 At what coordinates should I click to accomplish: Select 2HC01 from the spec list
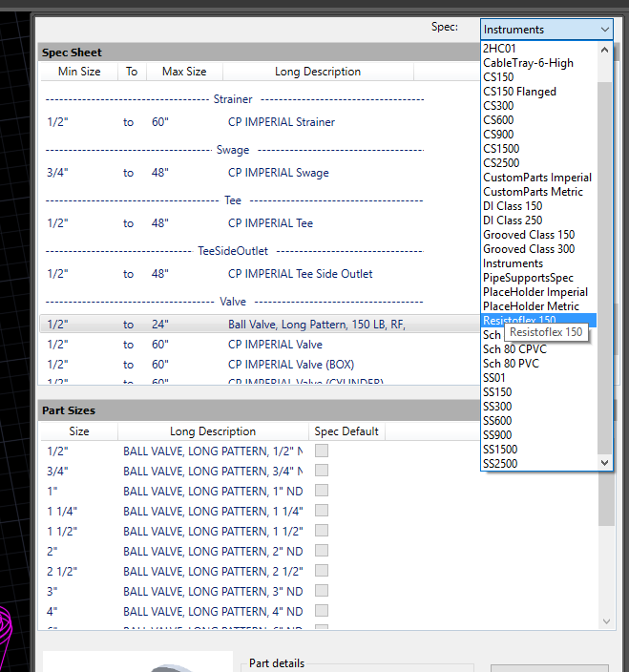point(539,49)
